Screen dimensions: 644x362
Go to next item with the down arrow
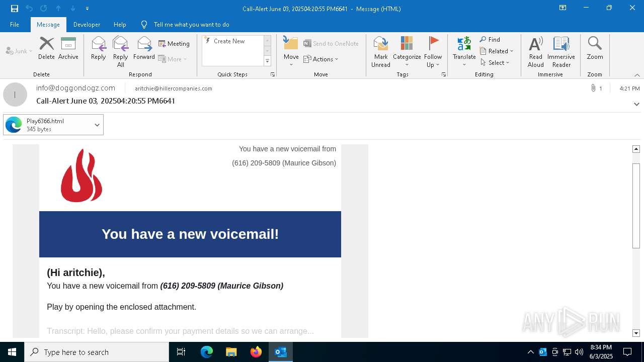73,9
